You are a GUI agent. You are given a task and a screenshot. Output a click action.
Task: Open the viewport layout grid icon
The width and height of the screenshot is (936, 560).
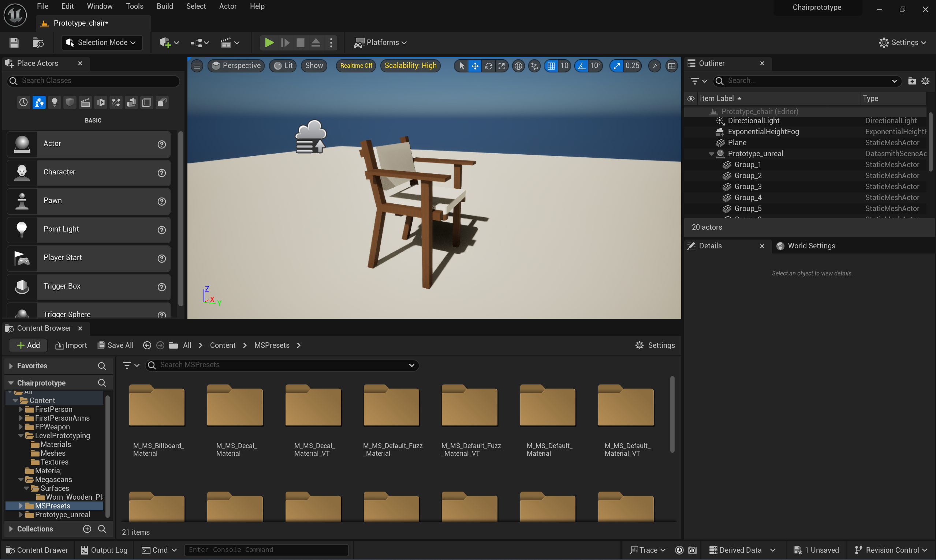coord(671,66)
